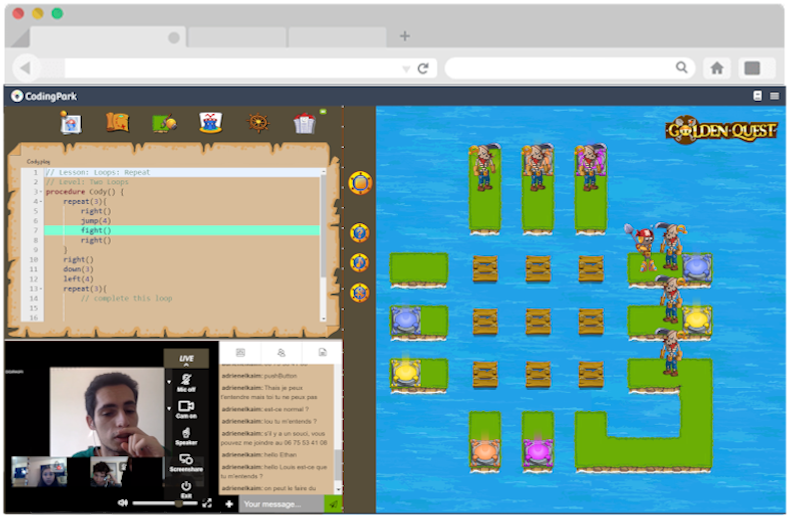Viewport: 790px width, 517px height.
Task: Open a new browser tab
Action: 405,36
